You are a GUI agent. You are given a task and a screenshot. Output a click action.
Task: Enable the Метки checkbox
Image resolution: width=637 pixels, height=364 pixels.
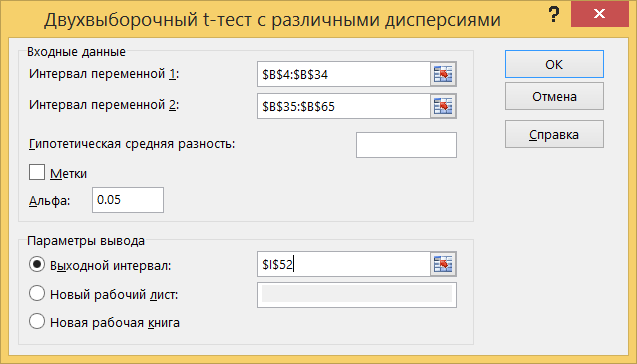[37, 172]
